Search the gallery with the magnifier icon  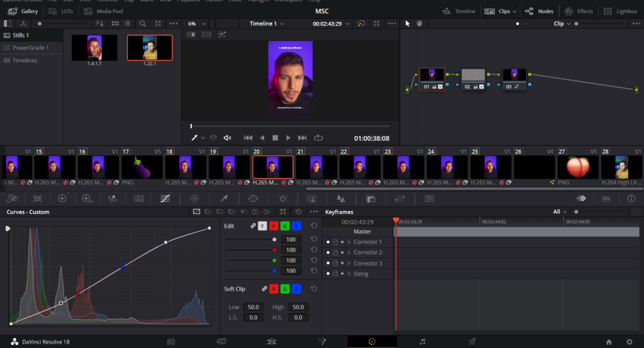(143, 23)
